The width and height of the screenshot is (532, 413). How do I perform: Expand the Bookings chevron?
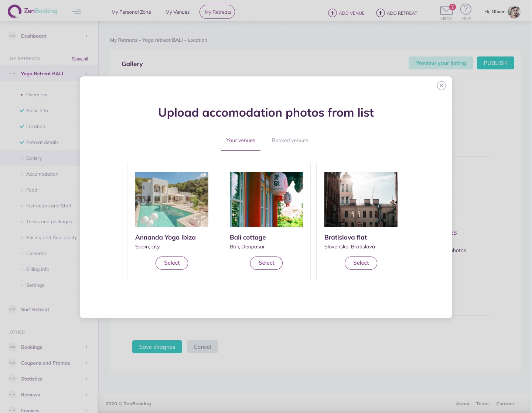[x=86, y=347]
